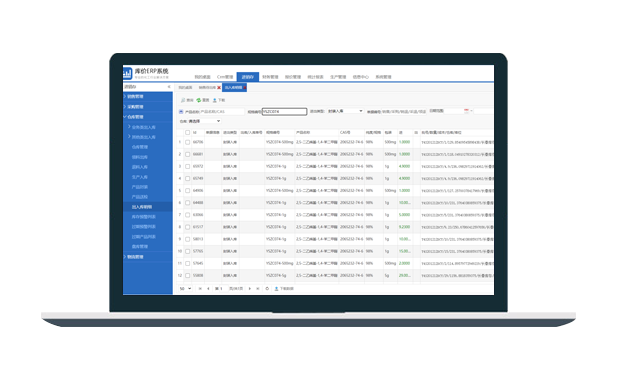Check the checkbox for row 7
The image size is (620, 370).
pyautogui.click(x=187, y=215)
